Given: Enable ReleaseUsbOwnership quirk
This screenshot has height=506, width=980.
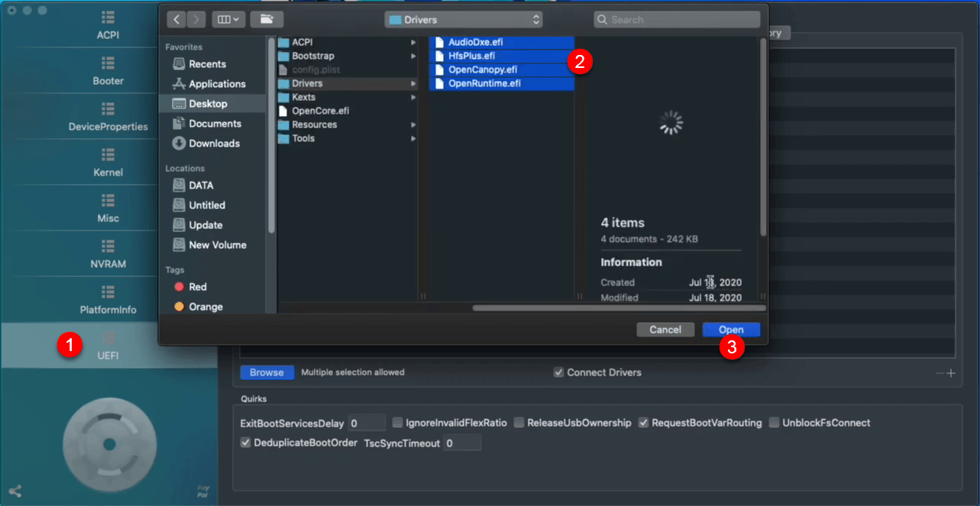Looking at the screenshot, I should [519, 423].
